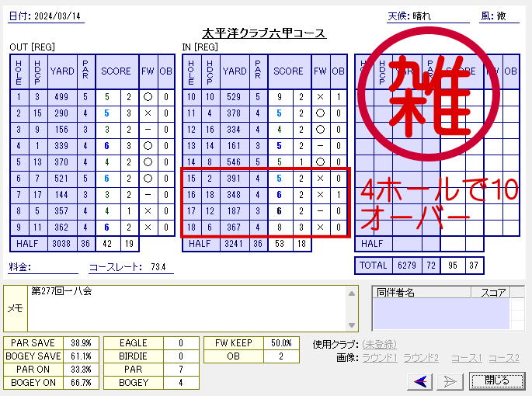Viewport: 532px width, 396px height.
Task: Open the コース1 image link
Action: coord(466,358)
